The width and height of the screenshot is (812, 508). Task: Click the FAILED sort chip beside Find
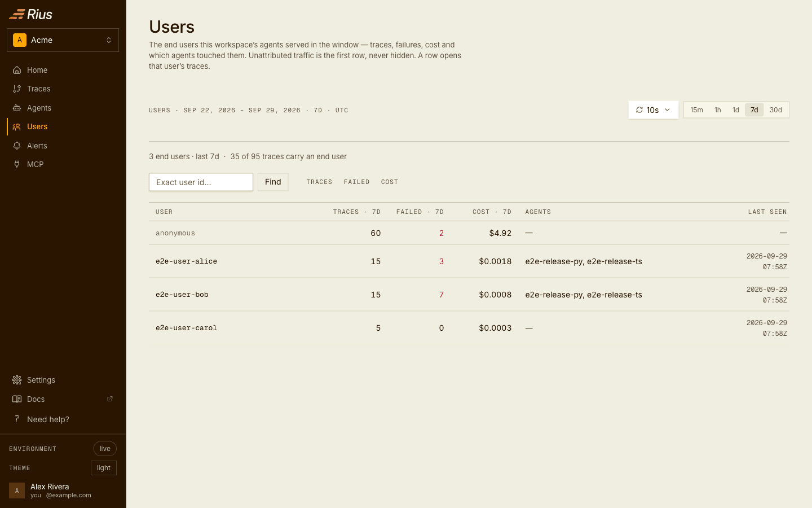[357, 182]
